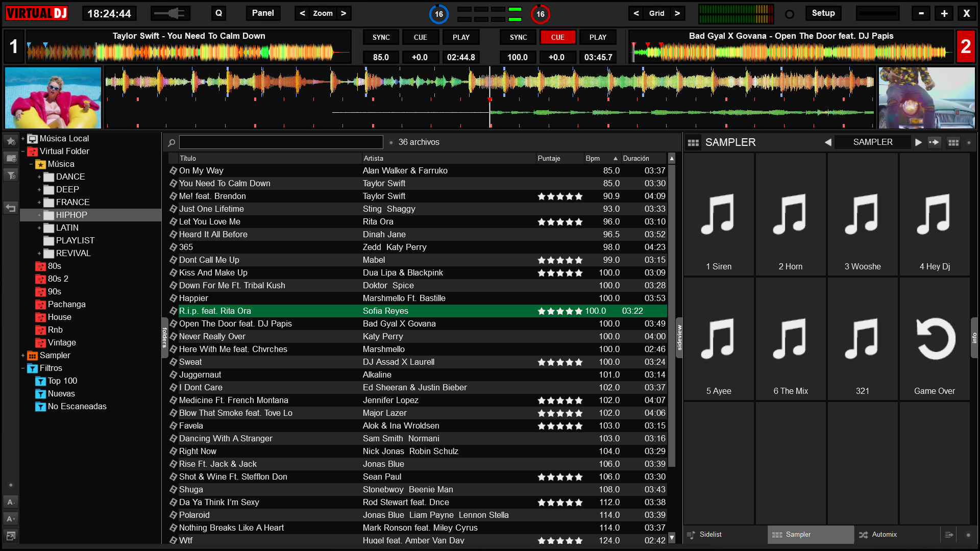980x551 pixels.
Task: Toggle the red CUE button on deck 2
Action: pos(557,37)
